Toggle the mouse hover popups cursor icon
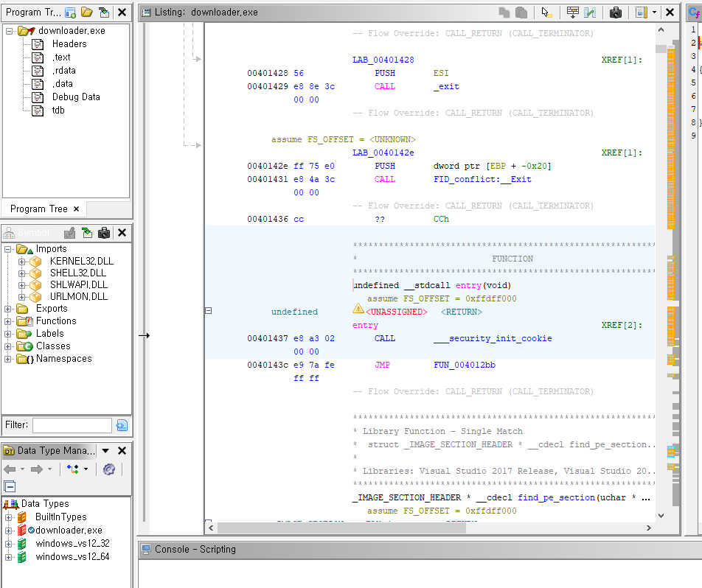702x588 pixels. pyautogui.click(x=546, y=13)
